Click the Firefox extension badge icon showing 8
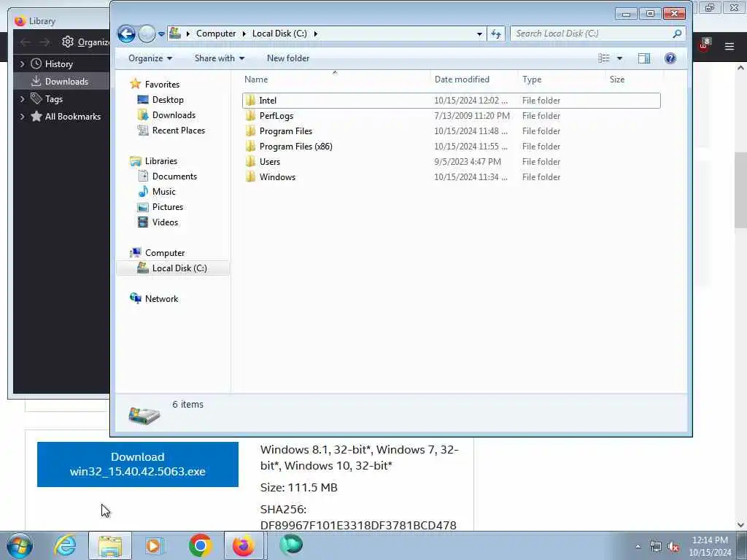747x560 pixels. 705,44
